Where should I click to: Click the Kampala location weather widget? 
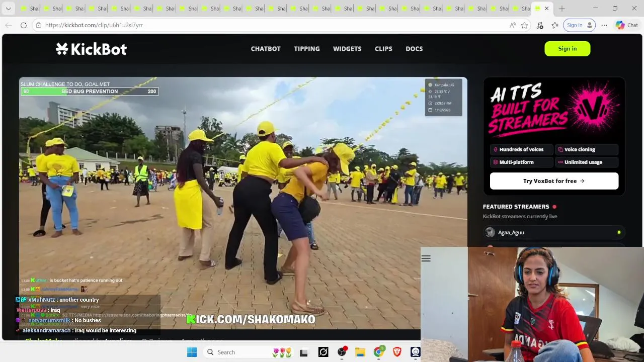[x=443, y=98]
